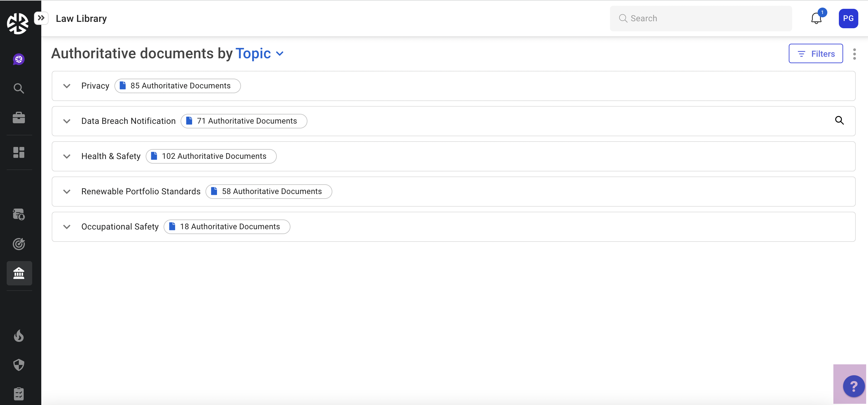Expand the Privacy topic row
Image resolution: width=868 pixels, height=405 pixels.
(x=67, y=86)
